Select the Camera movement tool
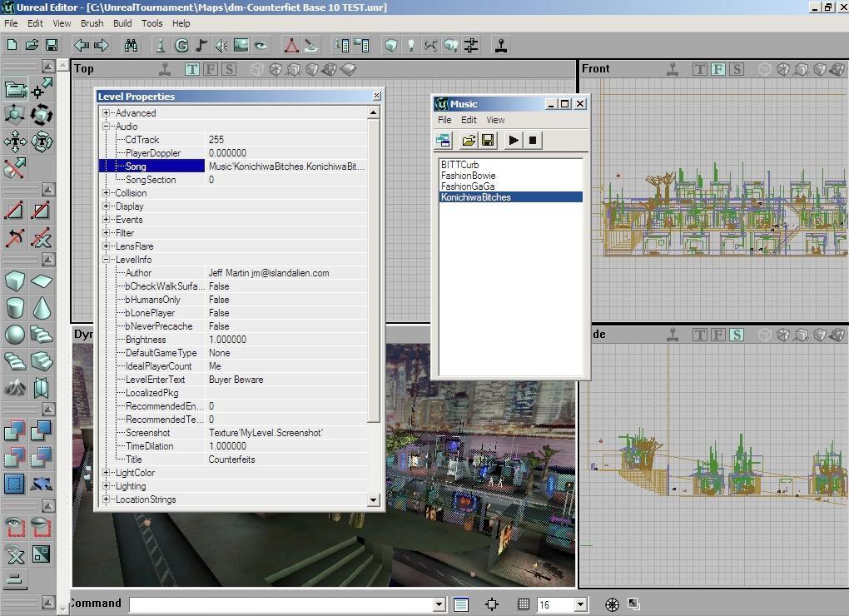The width and height of the screenshot is (849, 616). pyautogui.click(x=15, y=88)
